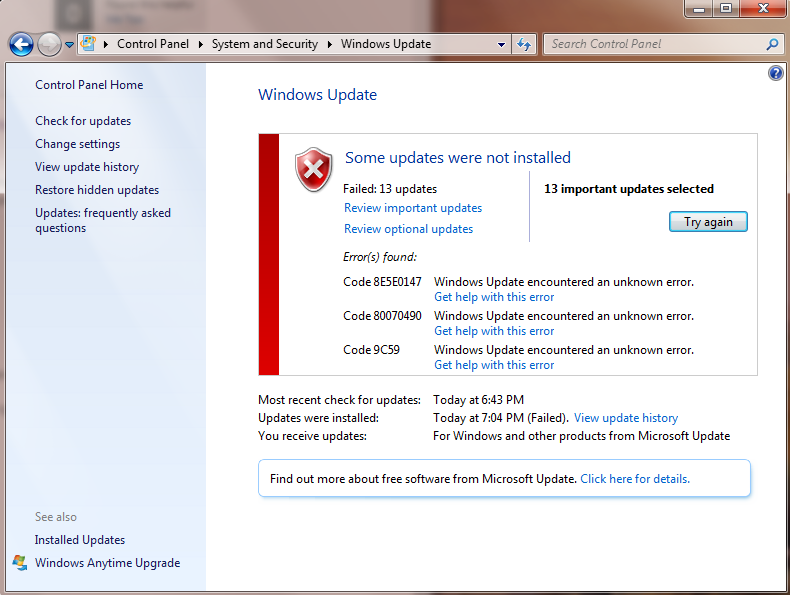Open View update history in sidebar
Screen dimensions: 790x595
87,167
